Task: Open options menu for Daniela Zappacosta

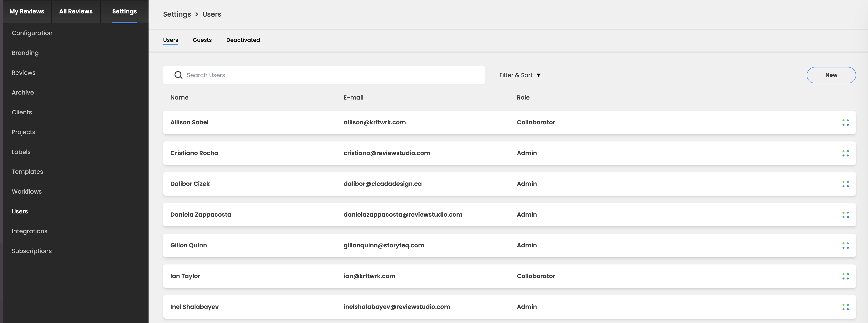Action: click(845, 215)
